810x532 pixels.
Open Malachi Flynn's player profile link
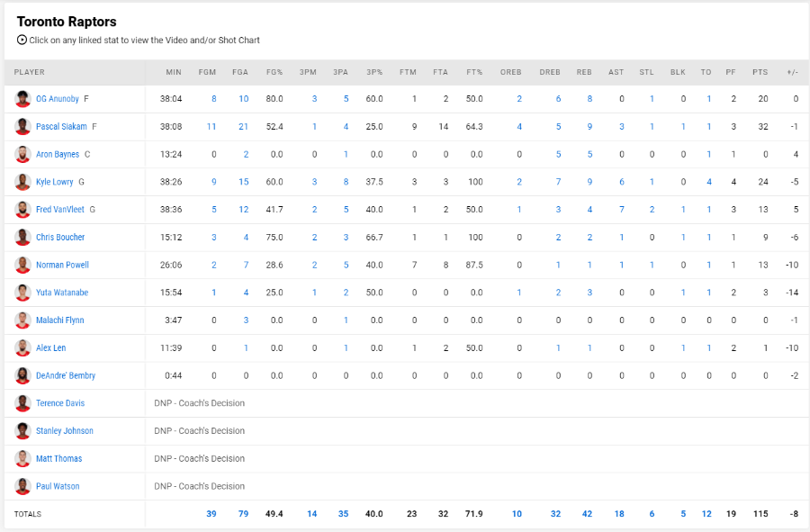point(60,320)
